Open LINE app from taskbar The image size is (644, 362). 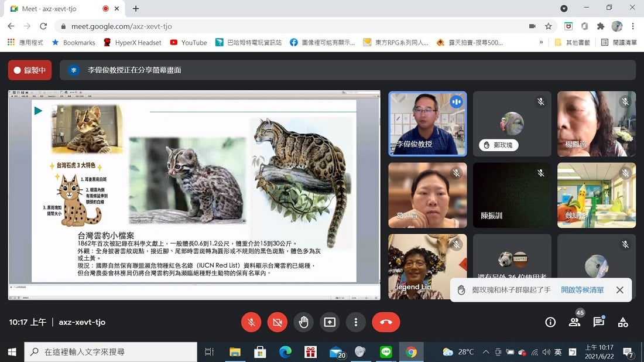(x=386, y=352)
